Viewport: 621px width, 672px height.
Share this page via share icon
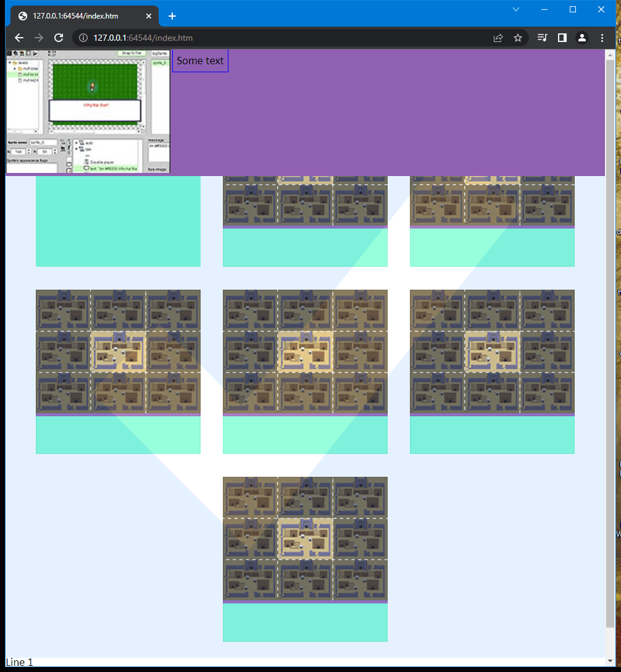(498, 38)
